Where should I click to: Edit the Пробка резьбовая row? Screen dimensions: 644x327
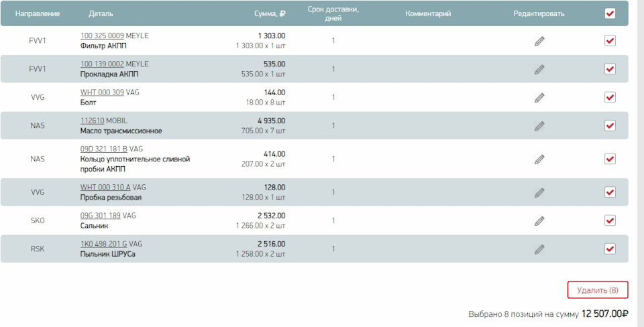[539, 193]
